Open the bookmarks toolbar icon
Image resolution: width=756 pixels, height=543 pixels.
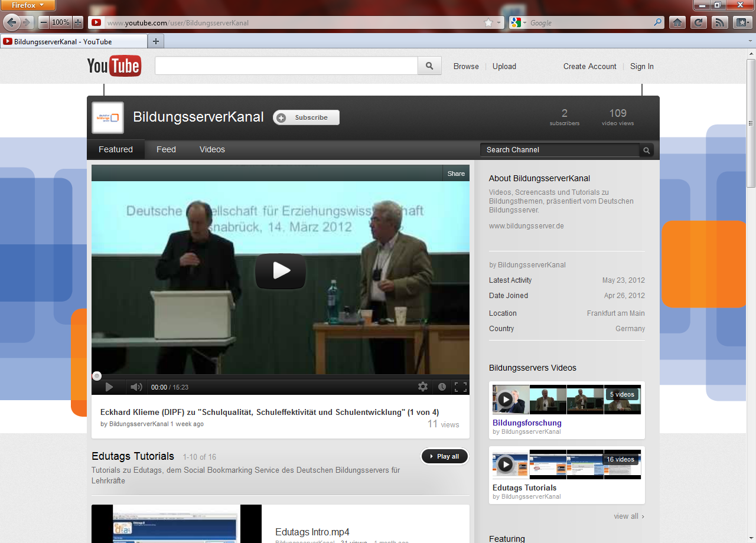tap(742, 22)
